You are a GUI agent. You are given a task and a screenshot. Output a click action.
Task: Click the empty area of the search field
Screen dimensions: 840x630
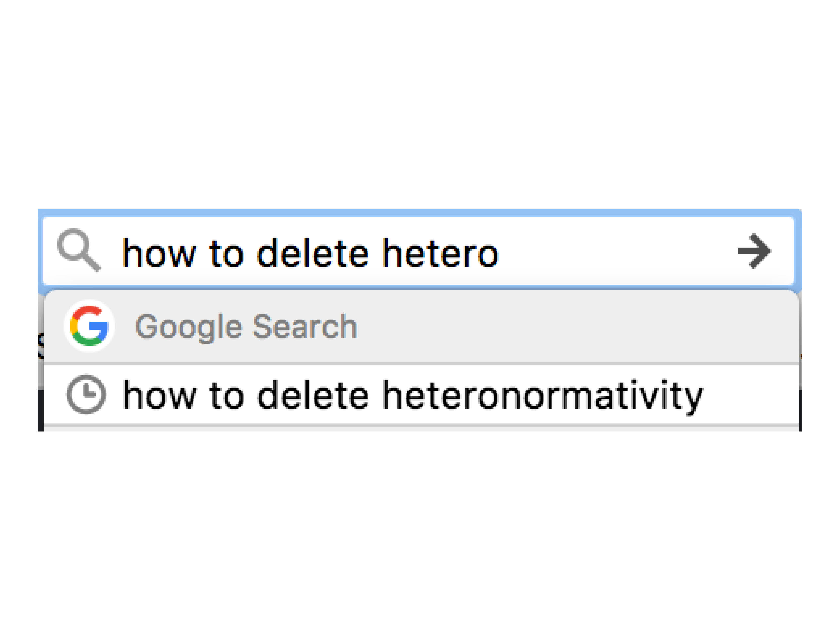click(615, 252)
